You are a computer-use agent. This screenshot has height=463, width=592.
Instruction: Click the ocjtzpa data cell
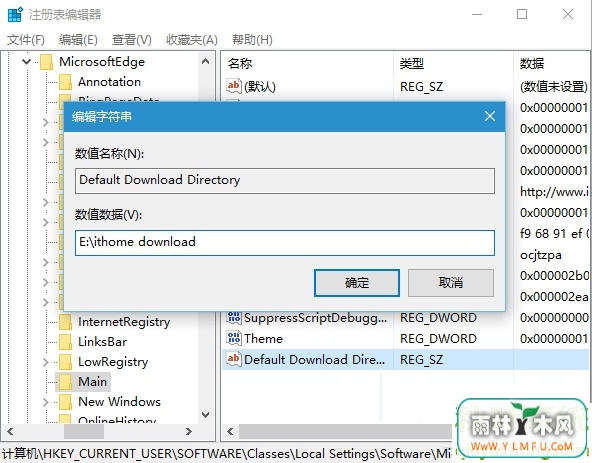541,255
